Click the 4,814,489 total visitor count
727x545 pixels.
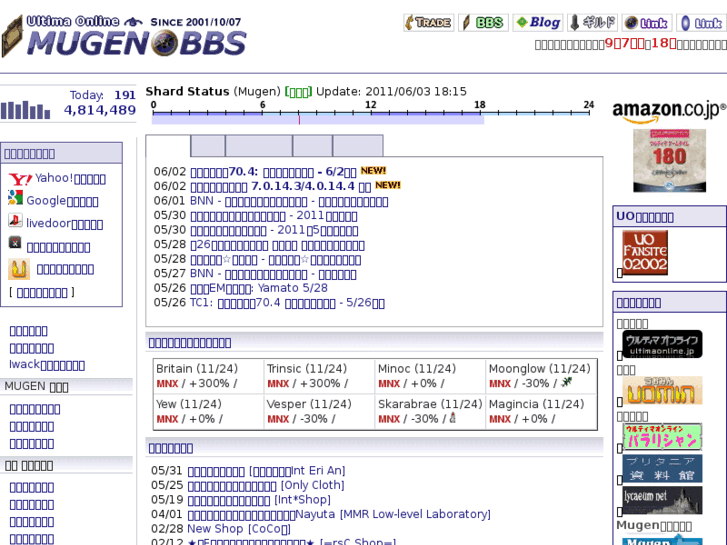pyautogui.click(x=100, y=110)
